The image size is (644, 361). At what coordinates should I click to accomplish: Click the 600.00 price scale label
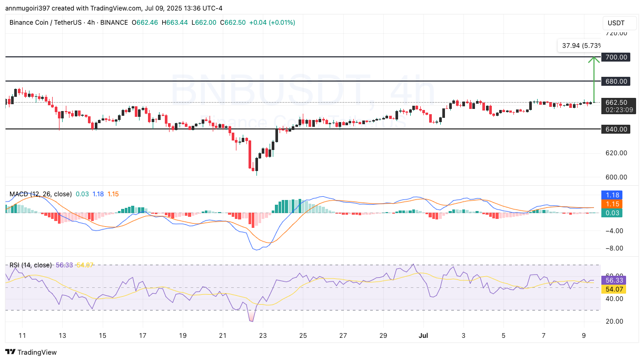point(616,177)
